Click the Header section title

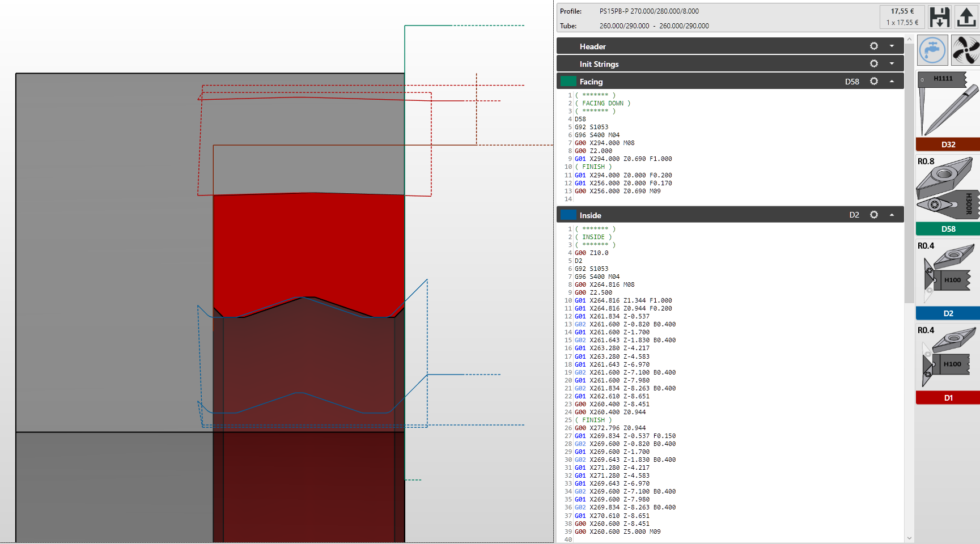(592, 46)
